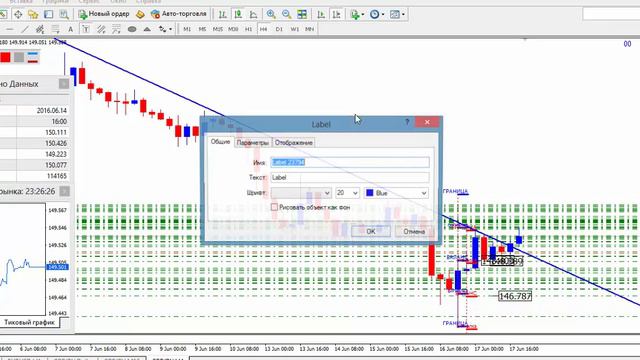Close the Data Window panel

tap(64, 84)
